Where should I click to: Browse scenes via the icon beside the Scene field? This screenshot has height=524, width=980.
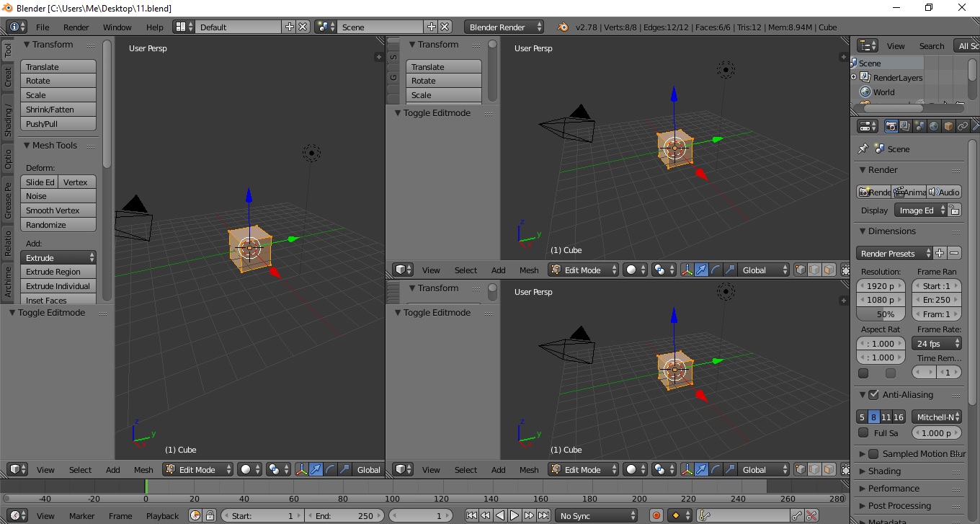click(326, 27)
